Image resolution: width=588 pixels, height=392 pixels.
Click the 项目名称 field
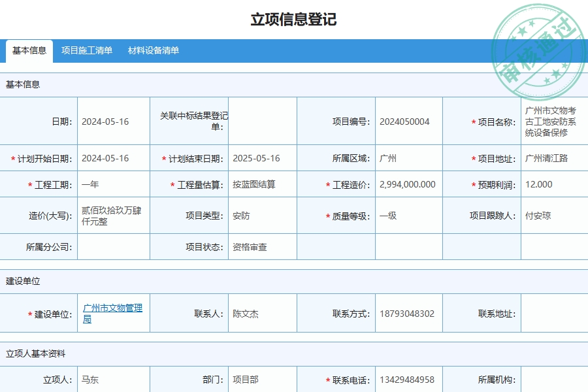(552, 121)
